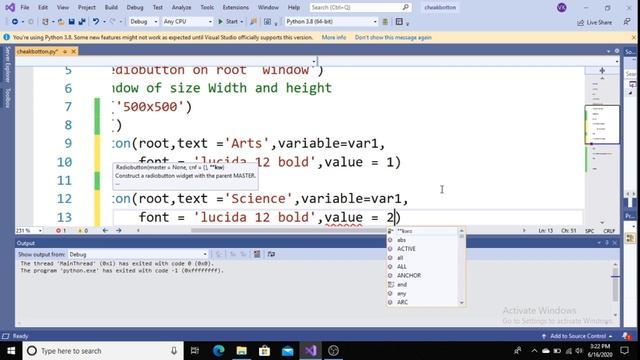The width and height of the screenshot is (640, 360).
Task: Click the next issue right arrow
Action: tap(119, 231)
